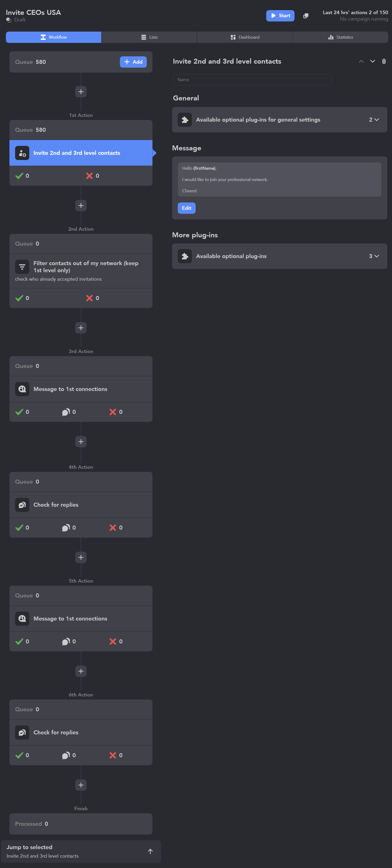The width and height of the screenshot is (392, 868).
Task: Click the puzzle icon in More plug-ins
Action: (x=185, y=256)
